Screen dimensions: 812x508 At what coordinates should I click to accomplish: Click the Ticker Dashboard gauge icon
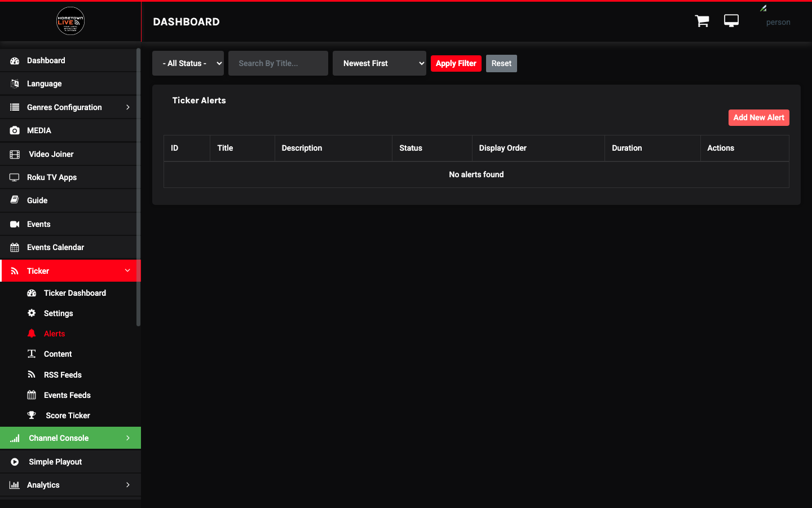pos(32,293)
